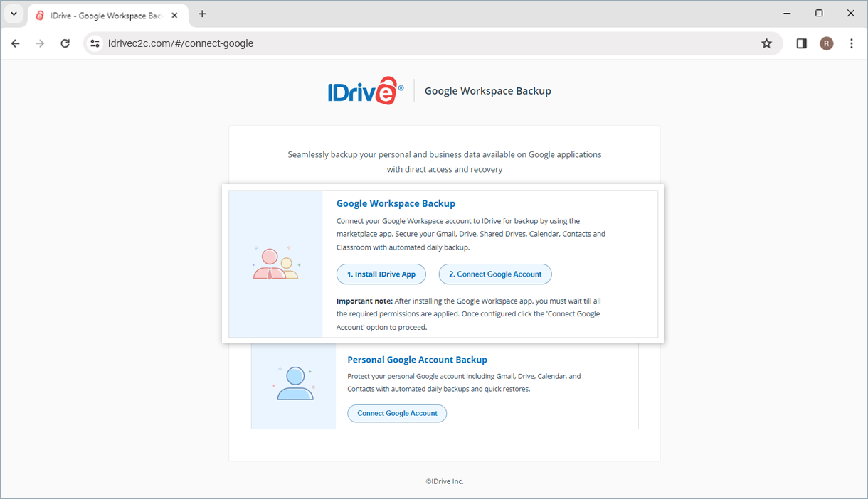Click the Google Workspace Backup heading

tap(396, 203)
